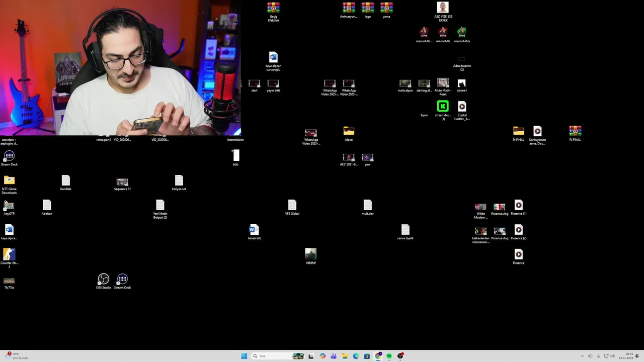The height and width of the screenshot is (362, 644).
Task: Open Microsoft Edge from the taskbar
Action: (x=356, y=356)
